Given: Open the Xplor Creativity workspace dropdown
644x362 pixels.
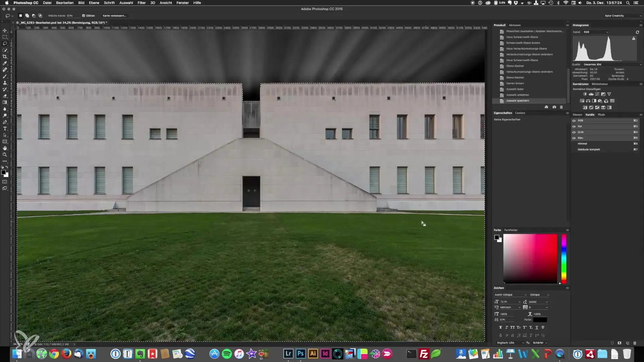Looking at the screenshot, I should [x=623, y=16].
